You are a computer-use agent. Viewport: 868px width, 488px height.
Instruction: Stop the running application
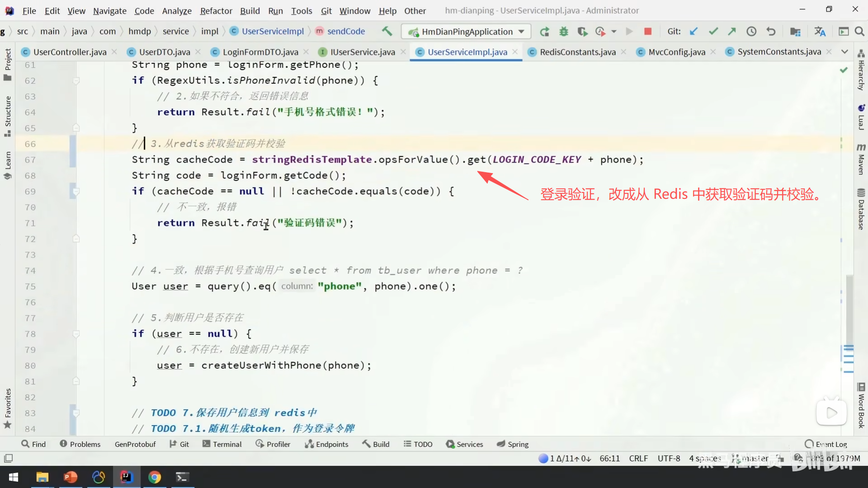[647, 32]
